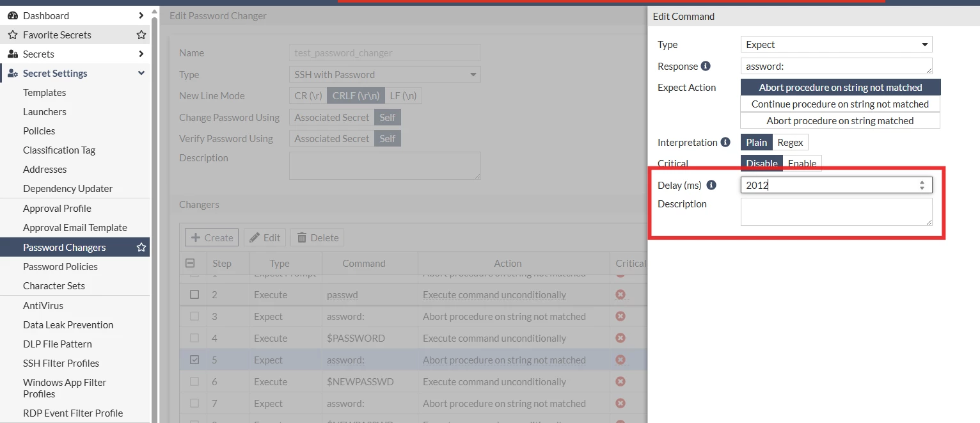Click red critical X icon in step 4 row
Viewport: 980px width, 423px height.
pyautogui.click(x=620, y=338)
